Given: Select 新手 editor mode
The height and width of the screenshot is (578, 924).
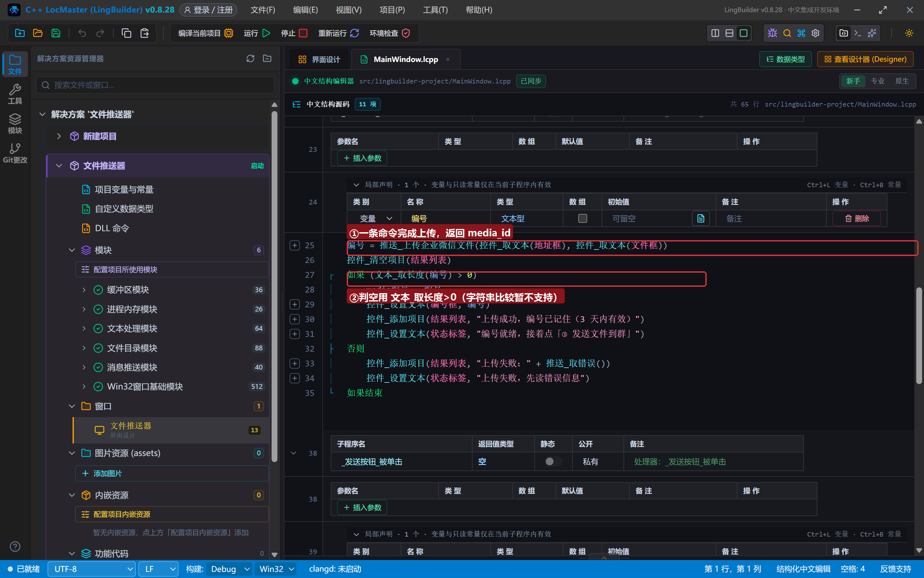Looking at the screenshot, I should (x=853, y=81).
